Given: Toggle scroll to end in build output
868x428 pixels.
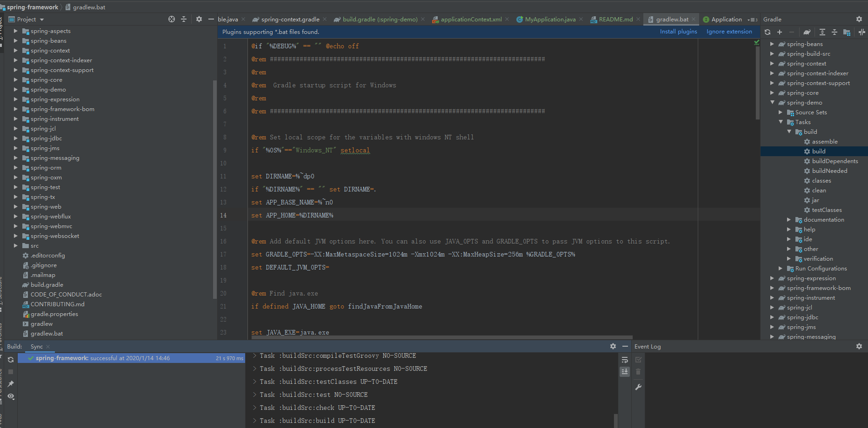Looking at the screenshot, I should coord(625,372).
